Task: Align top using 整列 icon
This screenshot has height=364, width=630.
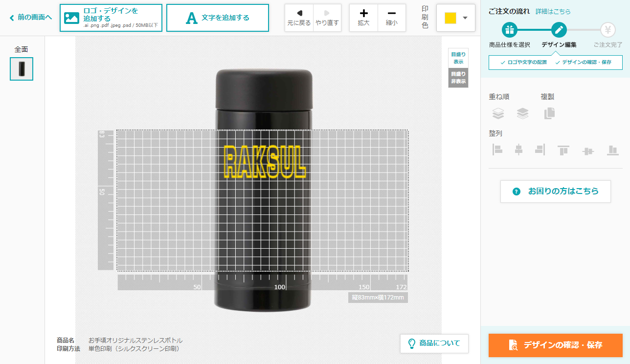Action: pyautogui.click(x=563, y=150)
